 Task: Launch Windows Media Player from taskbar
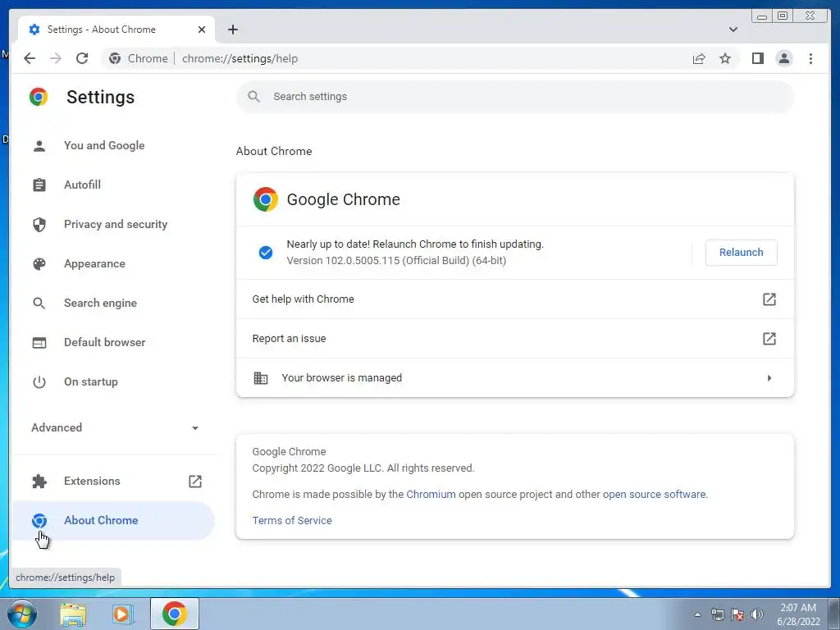point(122,614)
